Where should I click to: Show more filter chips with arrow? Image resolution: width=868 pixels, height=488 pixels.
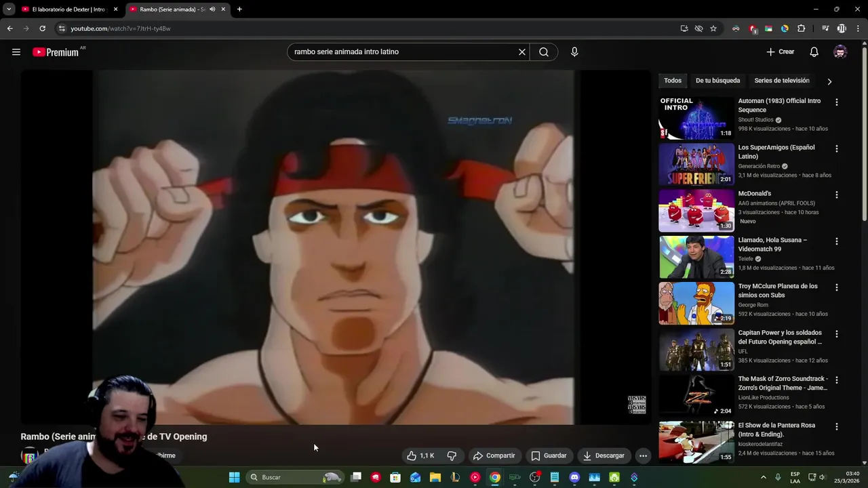829,81
